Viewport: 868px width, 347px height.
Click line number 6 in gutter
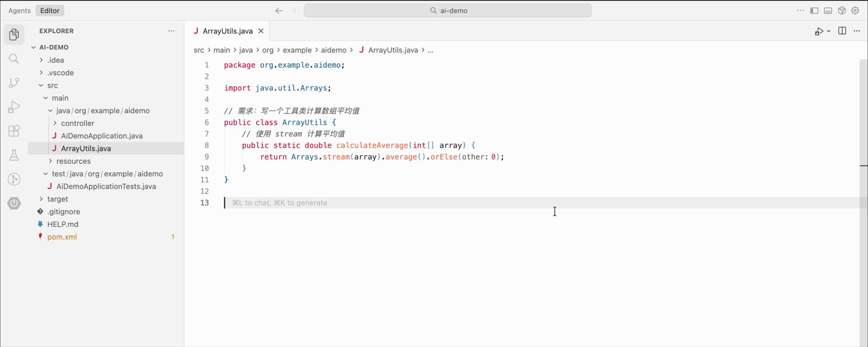coord(207,122)
